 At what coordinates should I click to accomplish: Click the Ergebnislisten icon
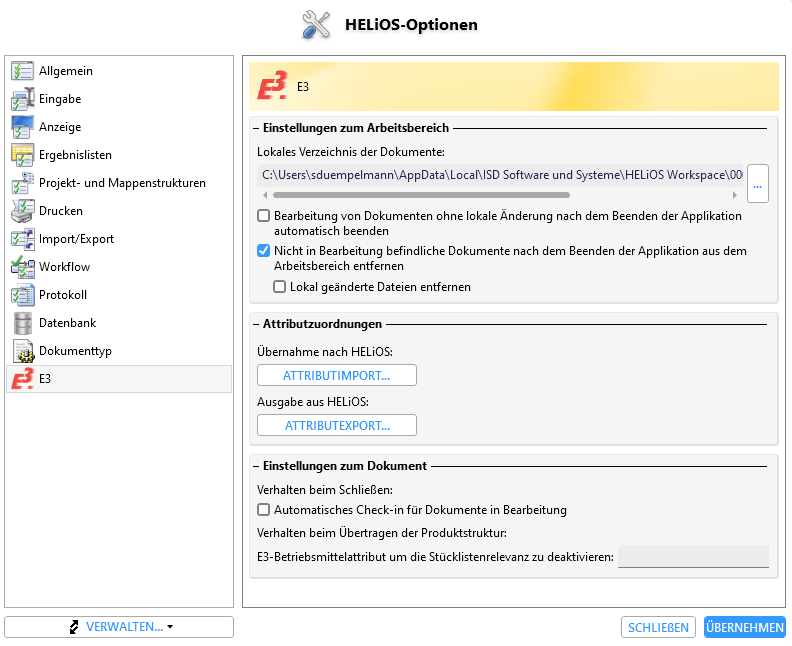click(22, 155)
